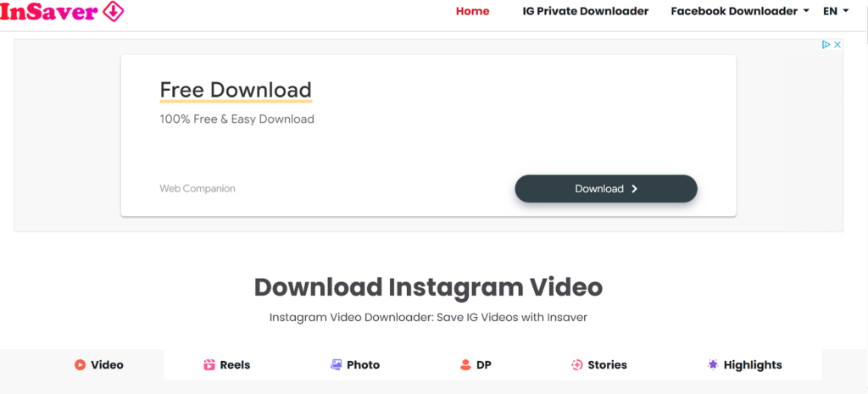Switch to the Photo tab

pos(355,364)
